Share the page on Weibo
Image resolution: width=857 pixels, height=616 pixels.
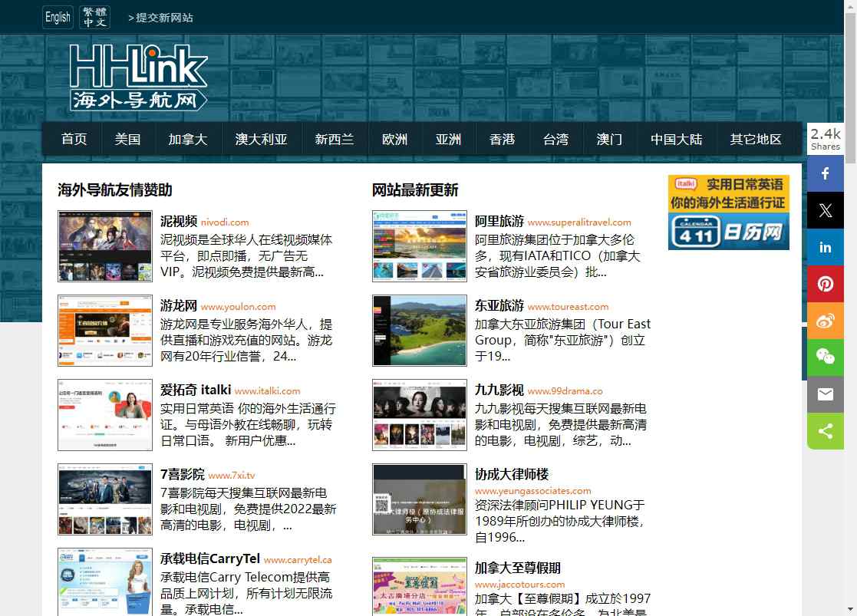(826, 321)
